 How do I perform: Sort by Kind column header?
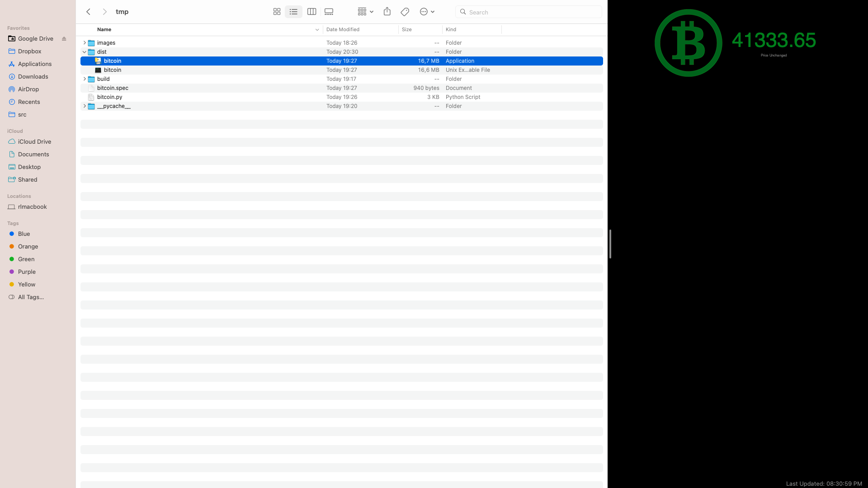(451, 30)
